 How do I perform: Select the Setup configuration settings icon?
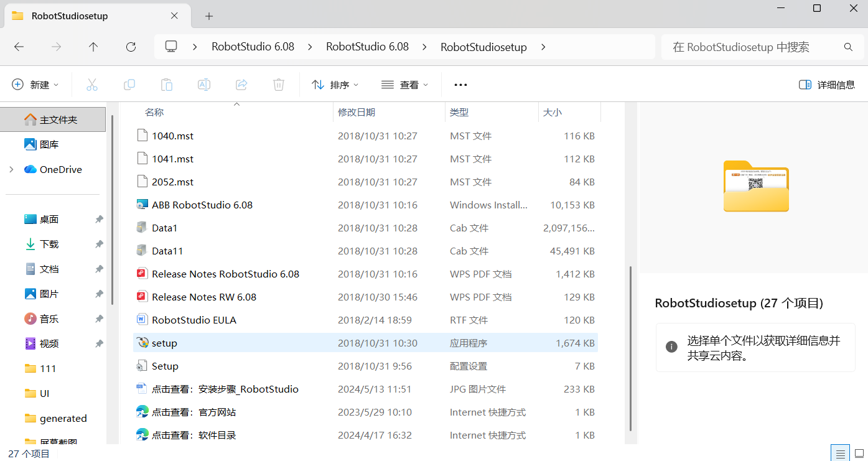[142, 366]
